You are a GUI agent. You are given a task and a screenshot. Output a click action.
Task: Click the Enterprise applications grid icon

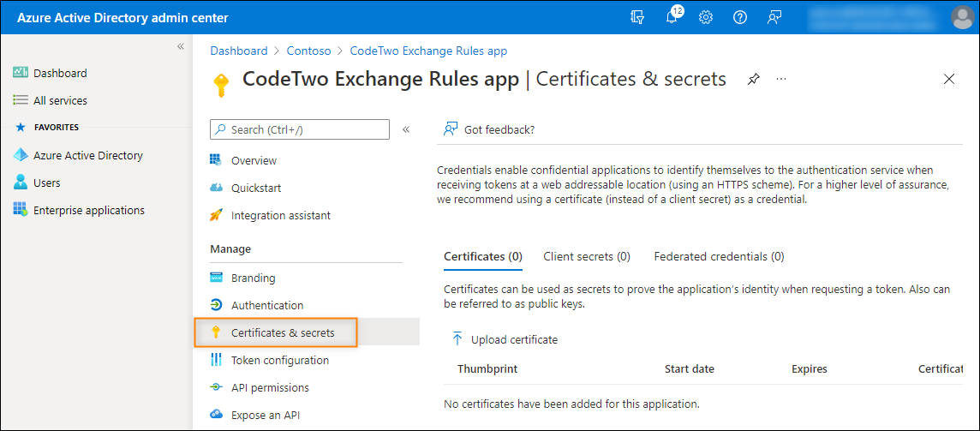[x=21, y=210]
